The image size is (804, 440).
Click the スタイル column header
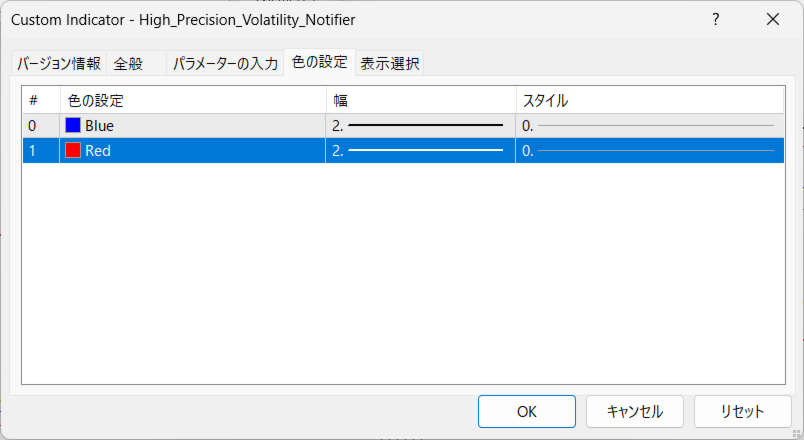(648, 100)
